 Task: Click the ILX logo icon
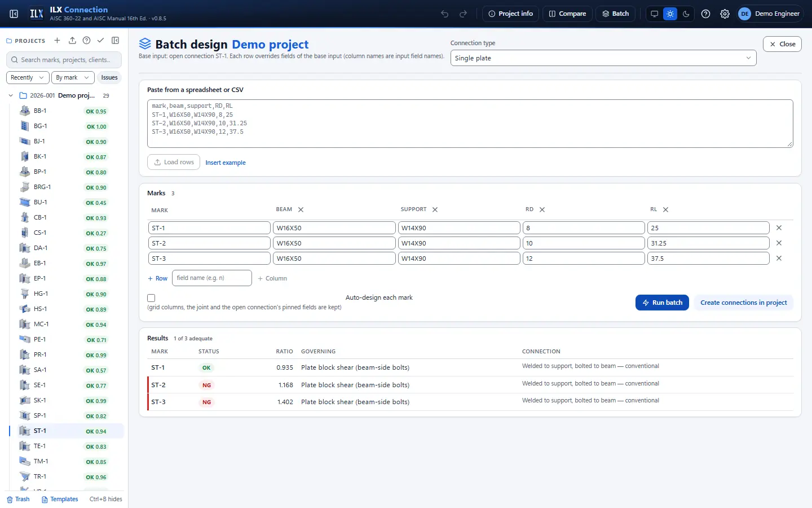pyautogui.click(x=37, y=14)
